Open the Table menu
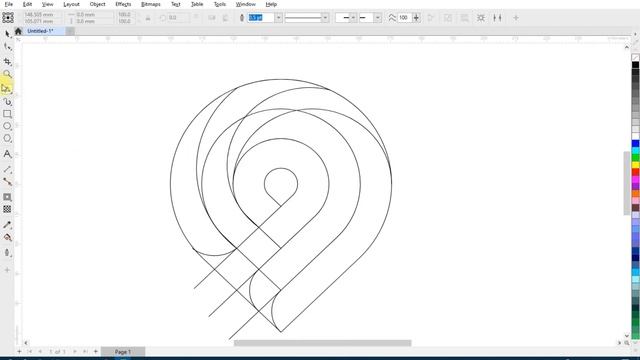 click(x=197, y=4)
